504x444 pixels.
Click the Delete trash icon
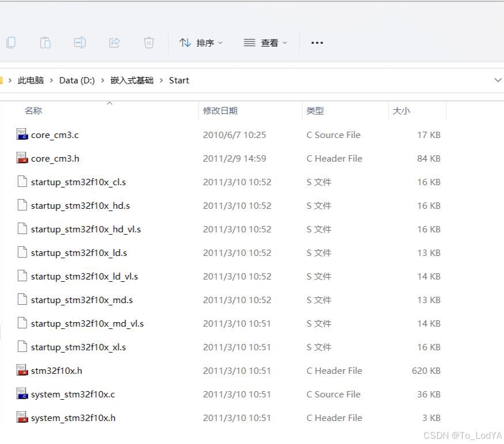point(149,43)
